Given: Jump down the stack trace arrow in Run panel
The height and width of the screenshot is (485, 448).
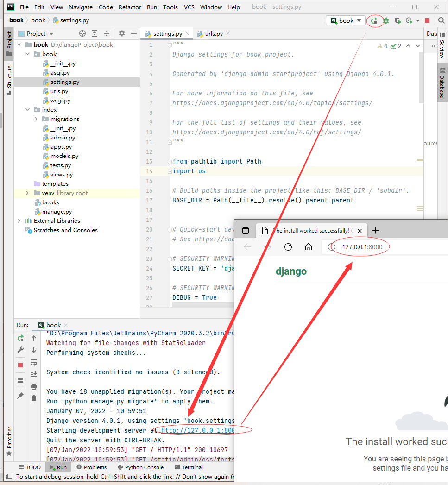Looking at the screenshot, I should pos(34,350).
